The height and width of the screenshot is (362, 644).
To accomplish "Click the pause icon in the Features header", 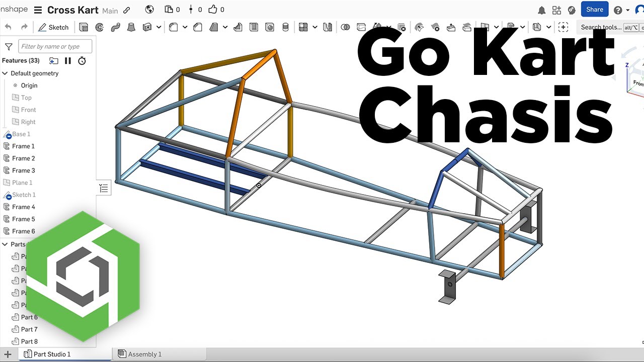I will (68, 61).
